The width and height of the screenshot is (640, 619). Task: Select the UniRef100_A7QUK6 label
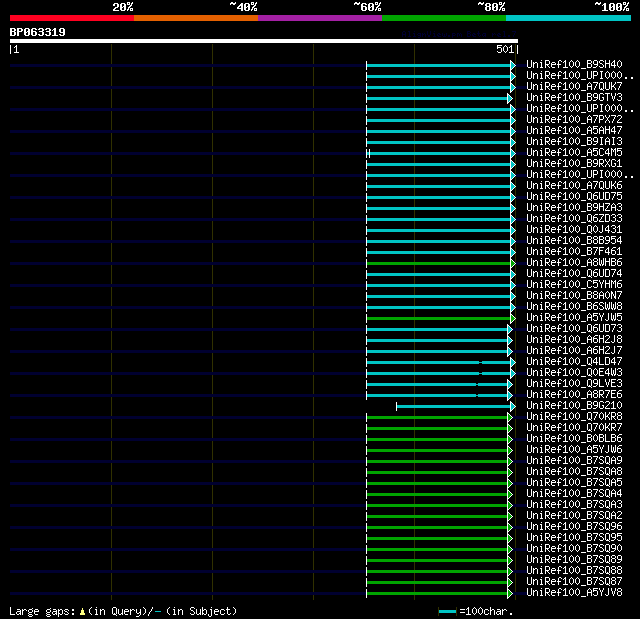(574, 186)
